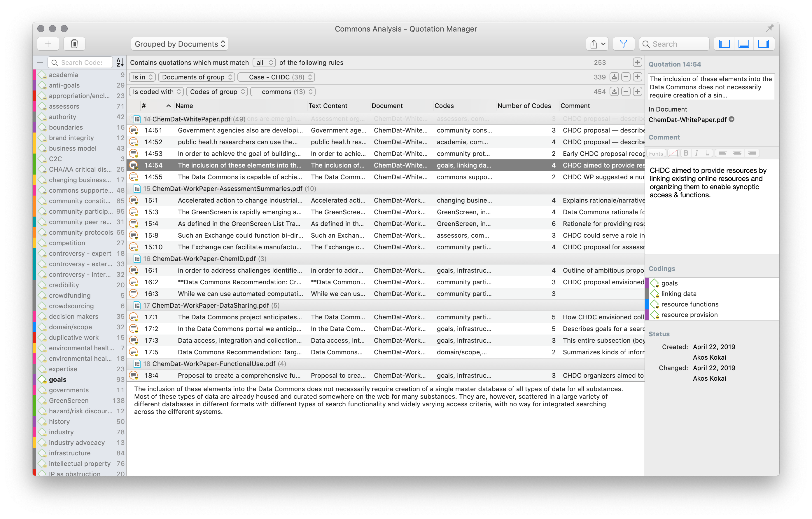Viewport: 812px width, 519px height.
Task: Click in the Search Codes field
Action: pos(80,62)
